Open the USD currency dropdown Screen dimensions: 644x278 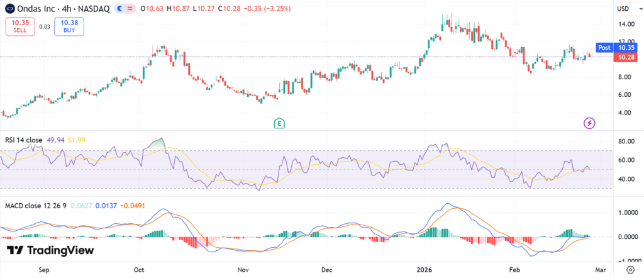point(628,8)
